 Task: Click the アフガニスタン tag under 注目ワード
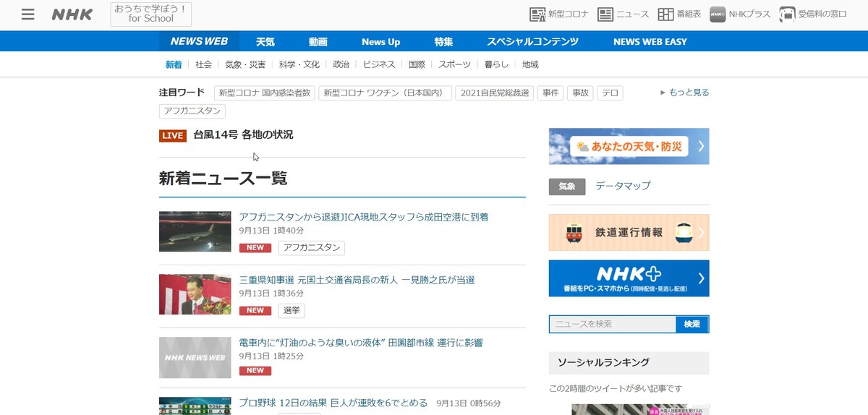(x=192, y=111)
